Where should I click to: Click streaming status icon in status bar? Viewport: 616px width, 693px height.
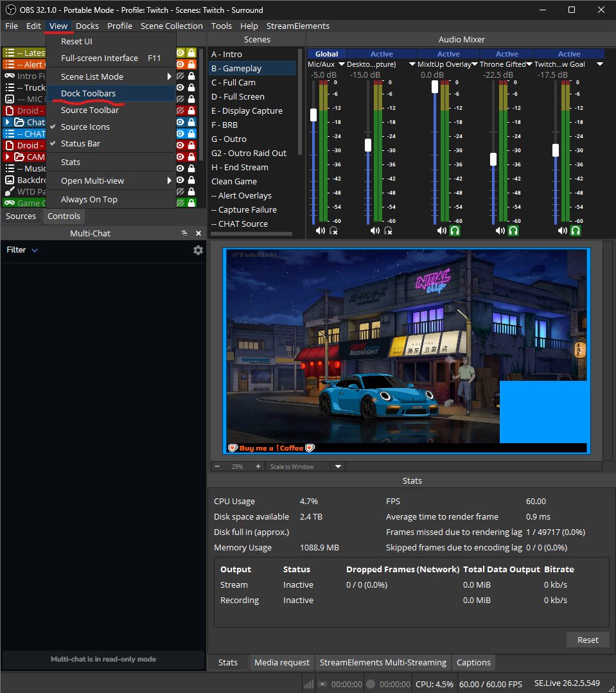pos(323,684)
